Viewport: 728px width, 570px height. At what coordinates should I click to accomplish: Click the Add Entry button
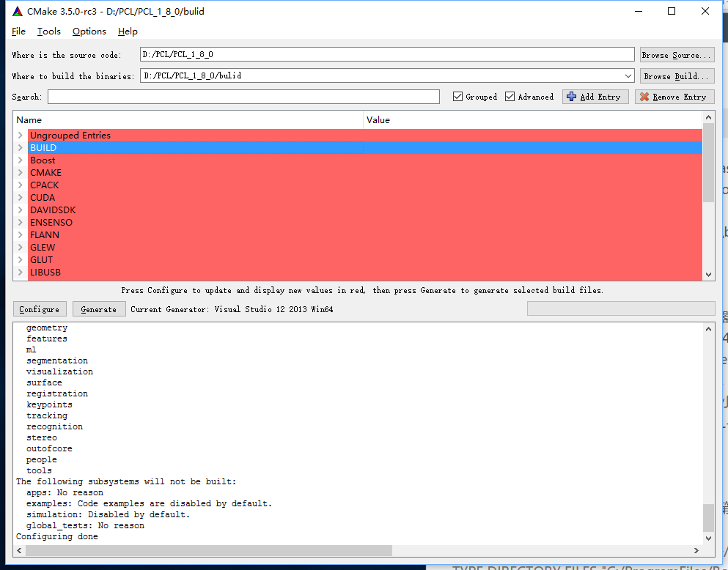[x=595, y=97]
